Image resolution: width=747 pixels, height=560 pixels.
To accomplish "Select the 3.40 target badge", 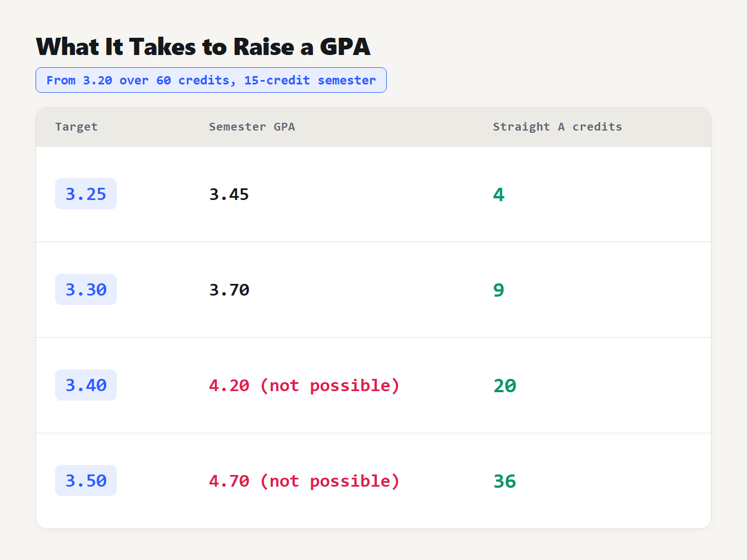I will coord(86,385).
